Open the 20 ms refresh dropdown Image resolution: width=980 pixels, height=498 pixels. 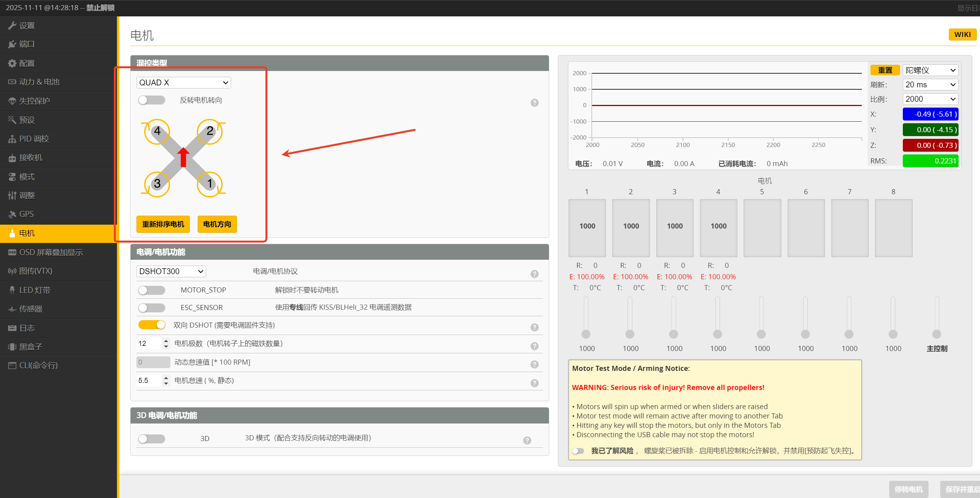(930, 85)
